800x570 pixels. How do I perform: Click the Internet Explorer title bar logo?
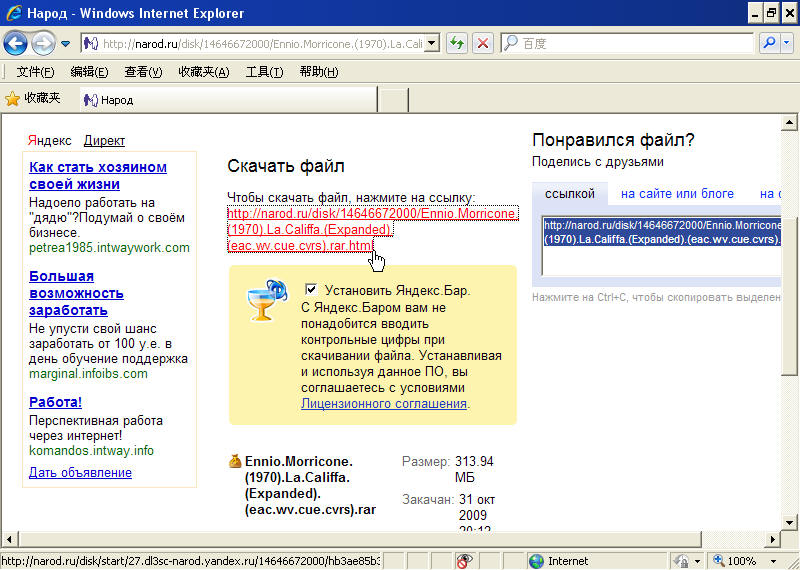pos(14,13)
